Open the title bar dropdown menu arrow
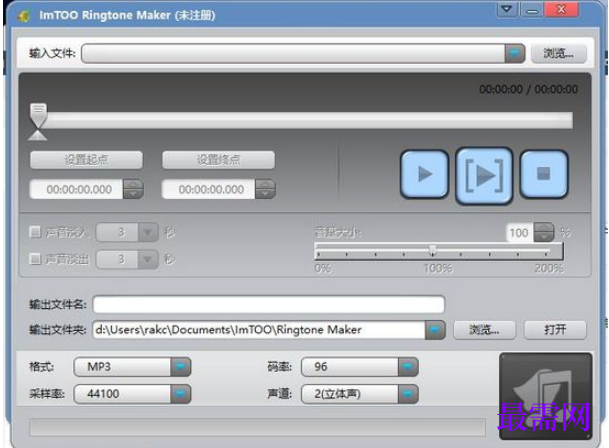609x448 pixels. 507,9
